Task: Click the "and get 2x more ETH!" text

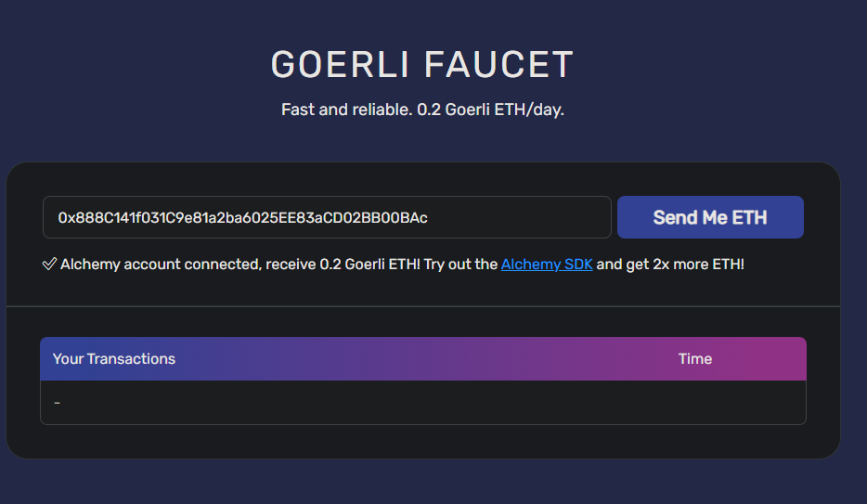Action: click(670, 265)
